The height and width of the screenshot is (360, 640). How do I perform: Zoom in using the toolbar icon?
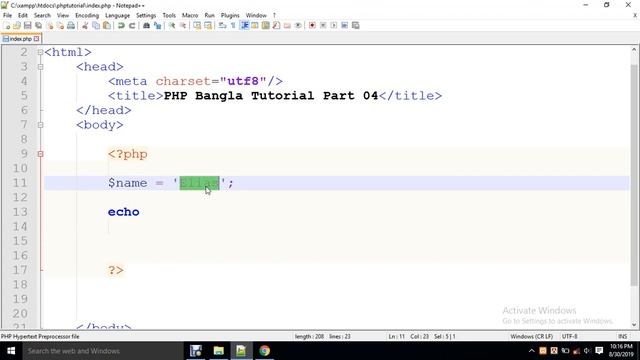click(172, 25)
